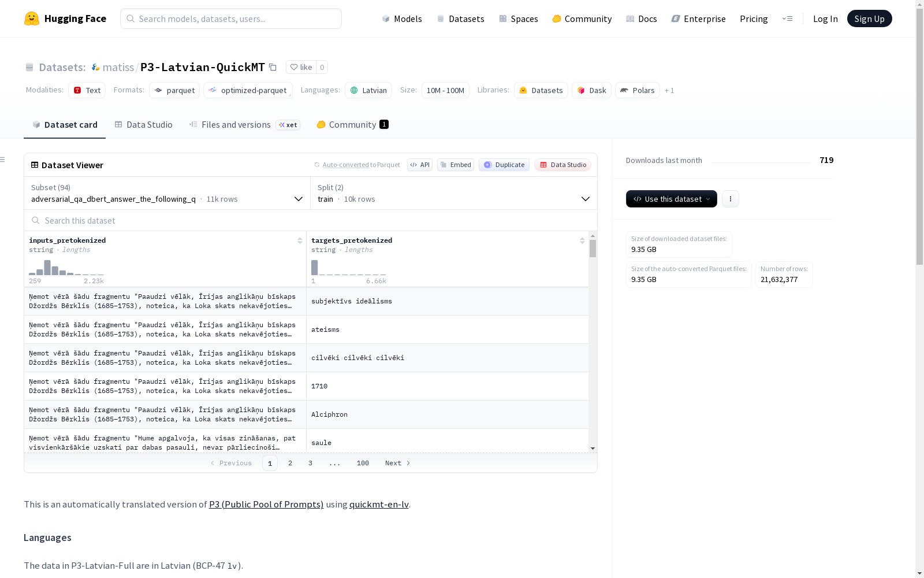Select the Latvian language tag

[368, 90]
